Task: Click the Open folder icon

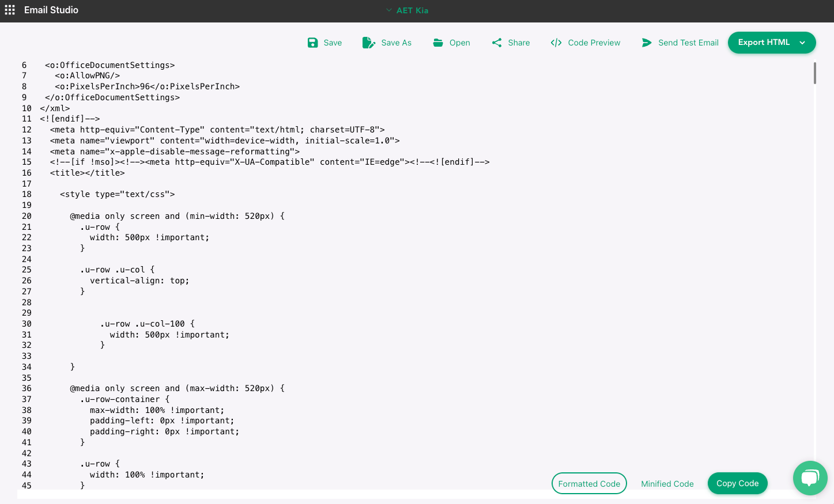Action: click(x=438, y=43)
